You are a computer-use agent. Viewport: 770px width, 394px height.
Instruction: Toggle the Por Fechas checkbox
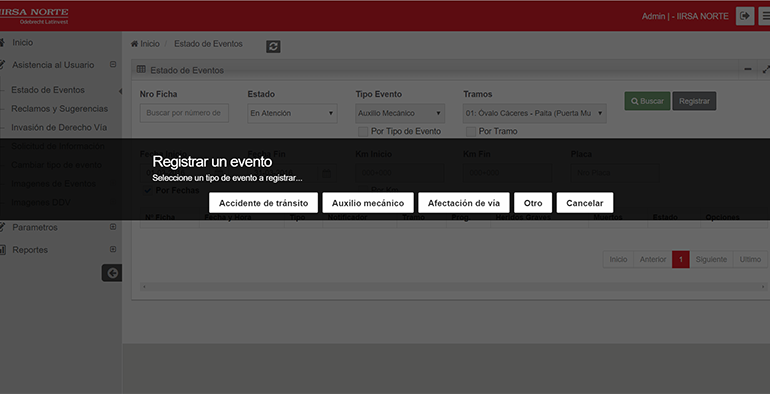pos(148,191)
